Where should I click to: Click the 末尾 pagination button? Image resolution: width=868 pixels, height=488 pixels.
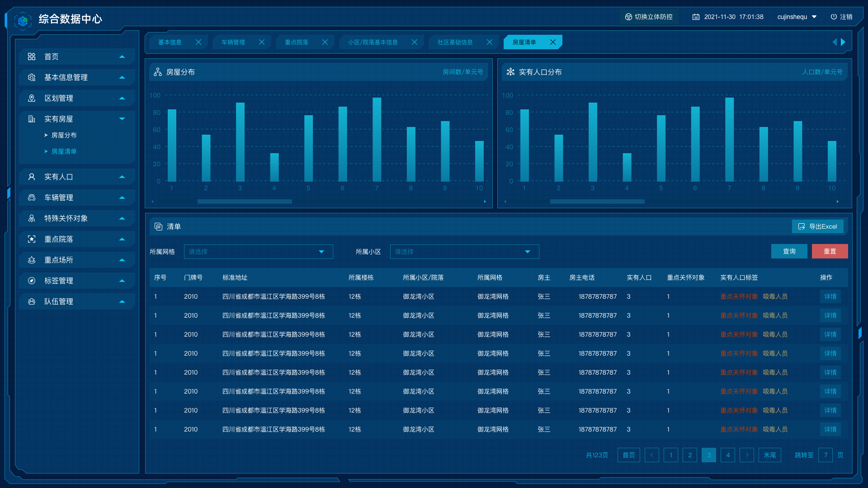[770, 455]
